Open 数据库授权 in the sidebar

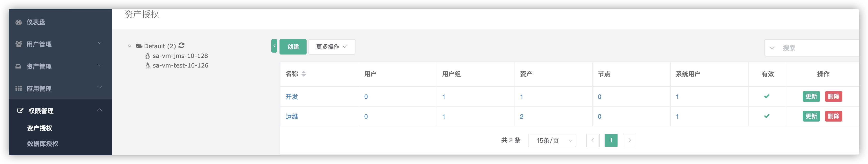(x=43, y=144)
